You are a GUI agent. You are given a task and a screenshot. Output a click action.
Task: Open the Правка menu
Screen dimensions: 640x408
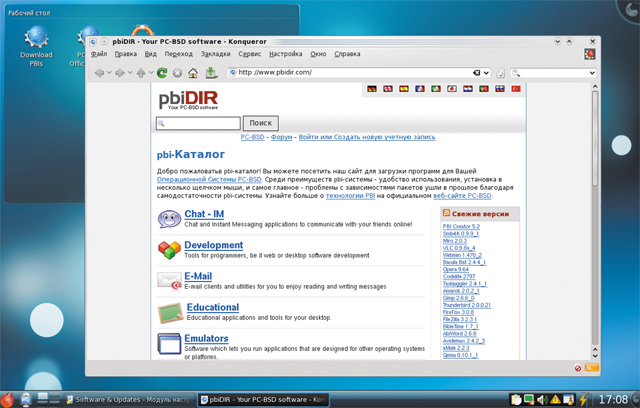pyautogui.click(x=126, y=54)
